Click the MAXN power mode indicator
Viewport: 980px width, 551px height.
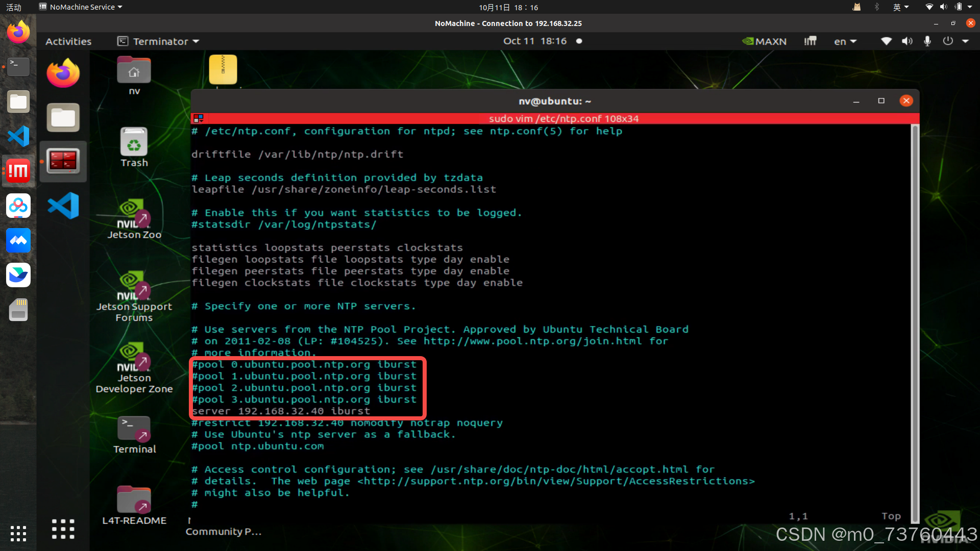pyautogui.click(x=764, y=41)
